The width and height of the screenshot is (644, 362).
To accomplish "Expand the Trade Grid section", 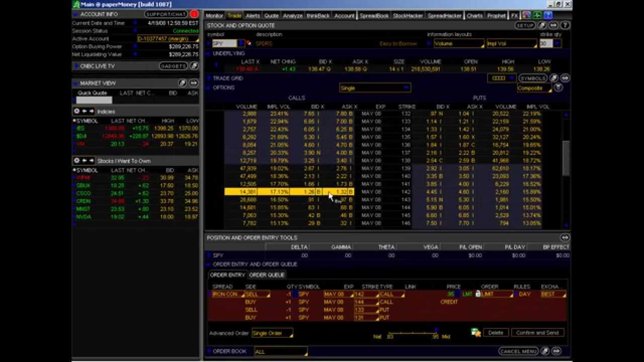I will pyautogui.click(x=208, y=78).
